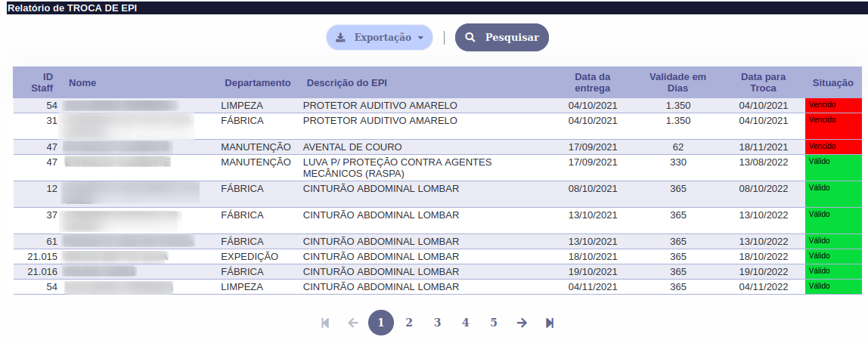Open page 4 of results
The width and height of the screenshot is (868, 340).
[x=466, y=323]
